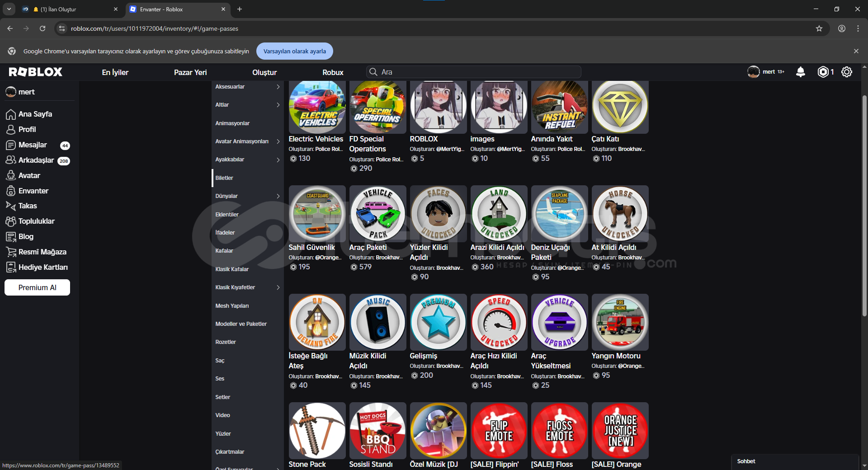This screenshot has height=470, width=868.
Task: Select Animasyonlar category in inventory list
Action: pos(248,123)
